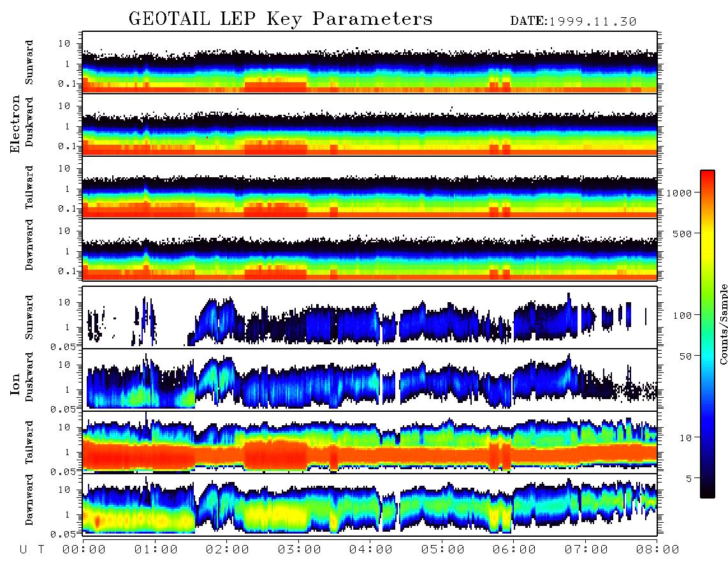Select the Electron "Duskward" panel label

tap(29, 122)
